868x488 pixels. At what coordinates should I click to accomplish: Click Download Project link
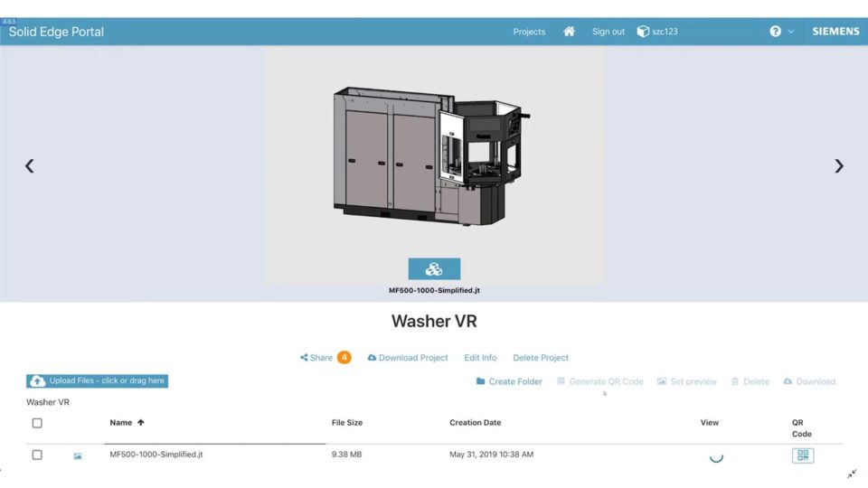coord(408,358)
